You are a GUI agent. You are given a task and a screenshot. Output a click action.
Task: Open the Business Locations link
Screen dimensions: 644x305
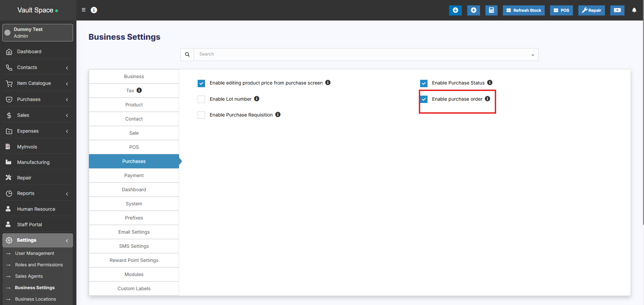tap(35, 299)
